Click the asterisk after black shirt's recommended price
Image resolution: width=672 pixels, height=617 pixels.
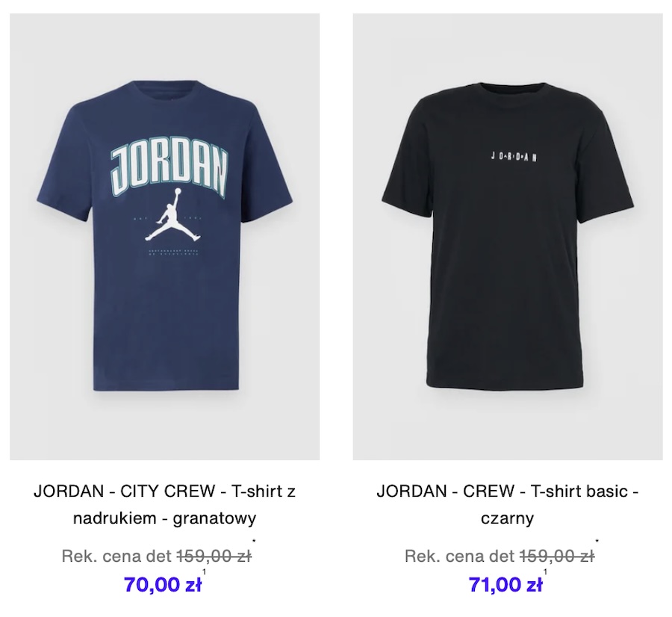[x=597, y=541]
